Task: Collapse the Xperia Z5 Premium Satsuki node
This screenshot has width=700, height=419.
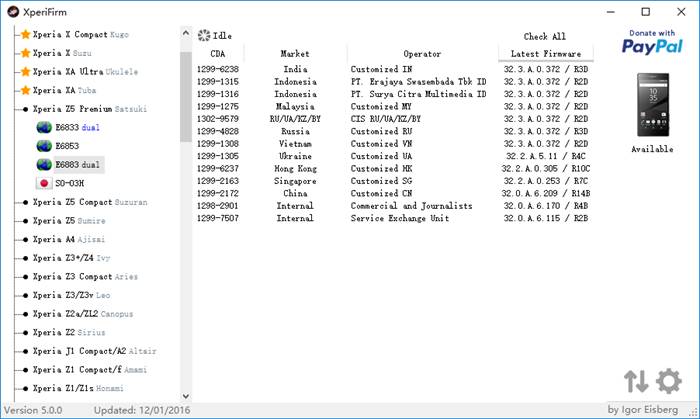Action: pyautogui.click(x=25, y=109)
